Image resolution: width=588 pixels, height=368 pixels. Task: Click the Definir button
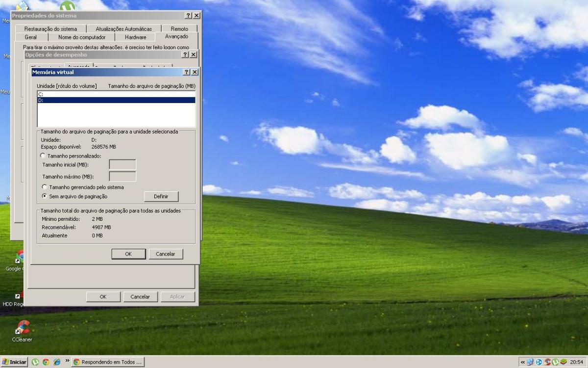click(161, 196)
